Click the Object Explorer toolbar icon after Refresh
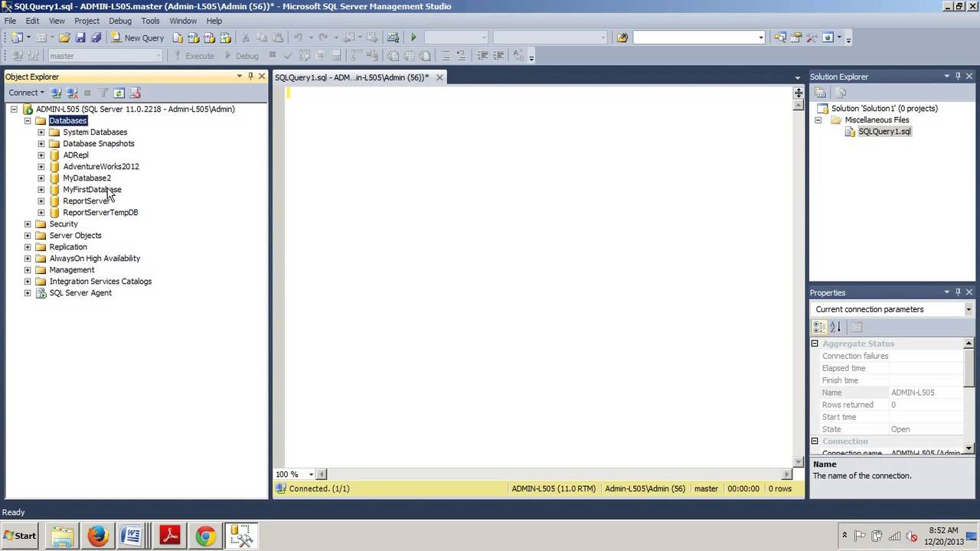 pyautogui.click(x=136, y=93)
